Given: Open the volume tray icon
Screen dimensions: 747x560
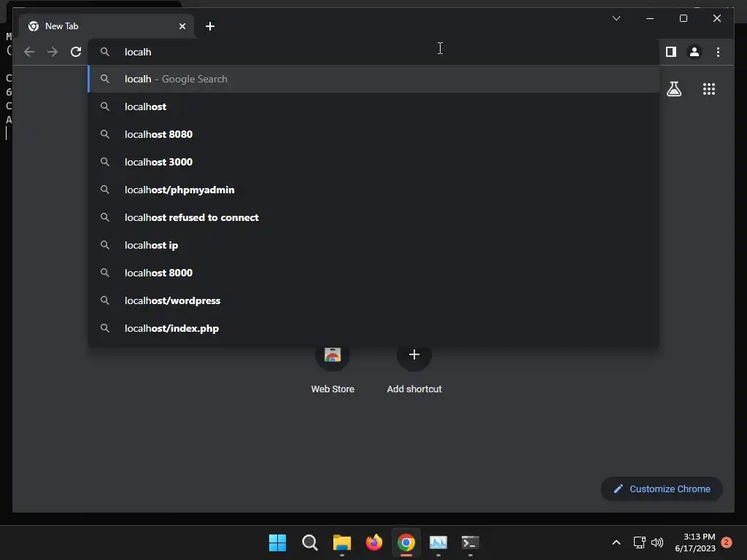Looking at the screenshot, I should pos(657,542).
